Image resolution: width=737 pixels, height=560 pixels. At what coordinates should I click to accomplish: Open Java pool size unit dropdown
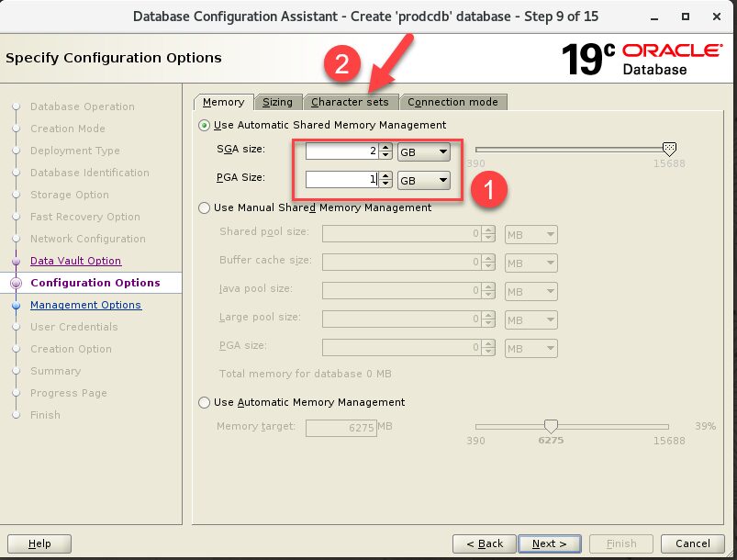pyautogui.click(x=531, y=292)
